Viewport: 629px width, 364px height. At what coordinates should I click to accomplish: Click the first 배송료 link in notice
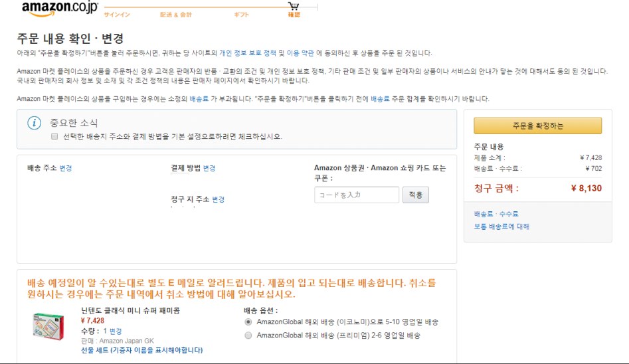199,99
